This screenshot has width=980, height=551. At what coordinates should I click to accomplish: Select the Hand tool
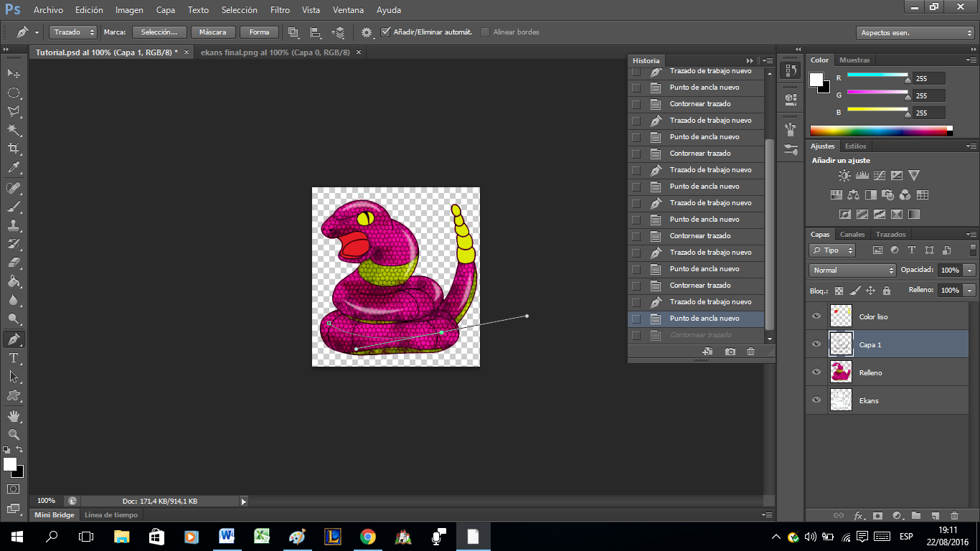click(x=14, y=415)
